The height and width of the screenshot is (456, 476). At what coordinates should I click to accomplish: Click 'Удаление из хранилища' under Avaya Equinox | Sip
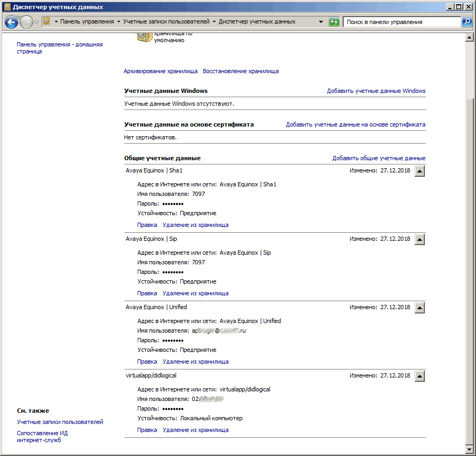pyautogui.click(x=195, y=294)
